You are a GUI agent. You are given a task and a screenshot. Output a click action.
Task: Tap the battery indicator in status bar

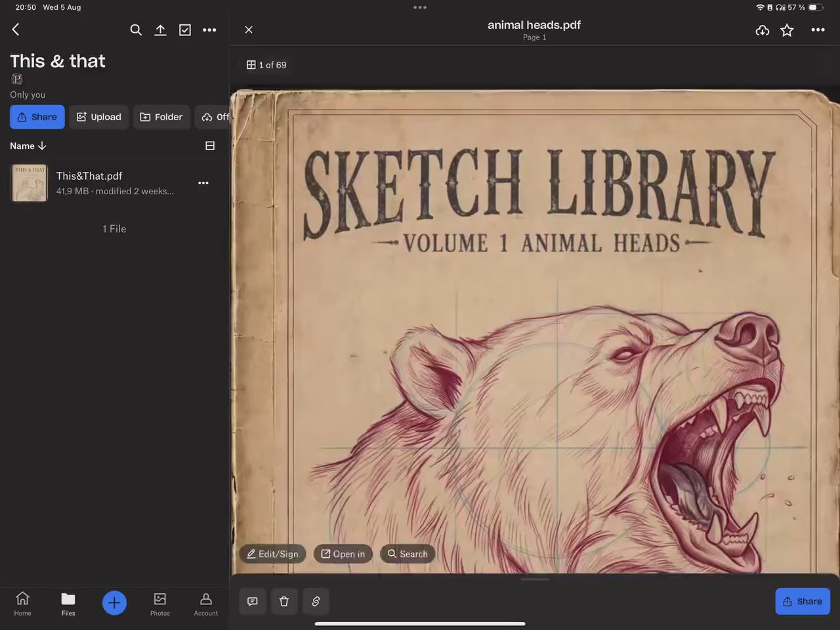tap(816, 7)
